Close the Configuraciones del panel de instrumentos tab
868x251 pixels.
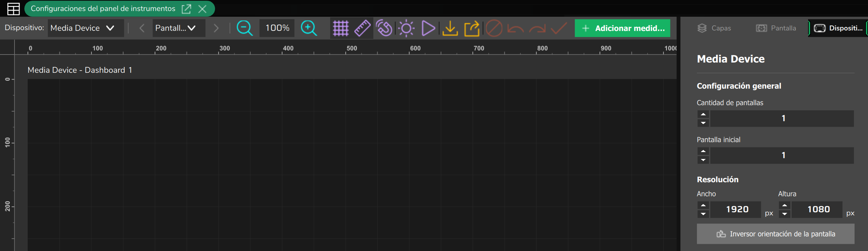tap(202, 9)
